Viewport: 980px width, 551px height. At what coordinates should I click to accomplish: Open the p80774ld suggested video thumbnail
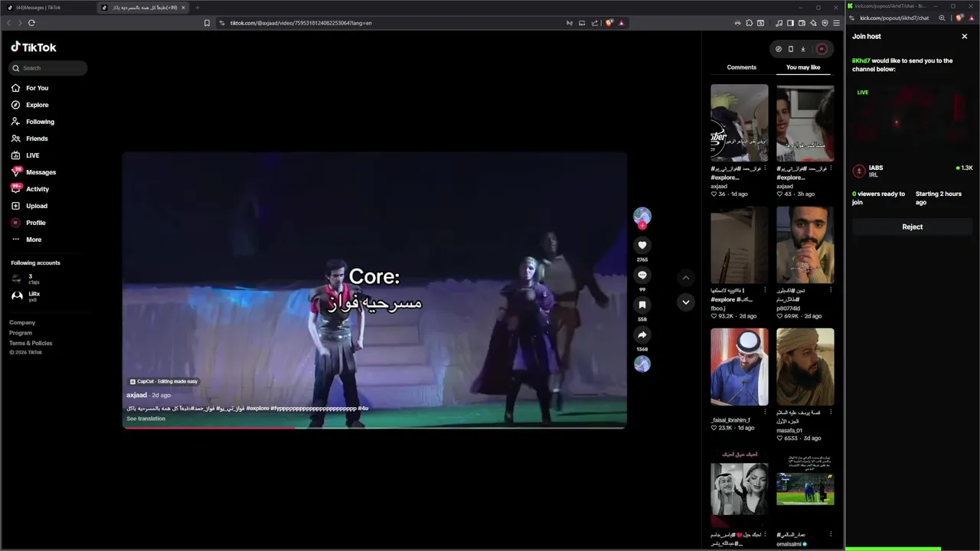coord(805,245)
